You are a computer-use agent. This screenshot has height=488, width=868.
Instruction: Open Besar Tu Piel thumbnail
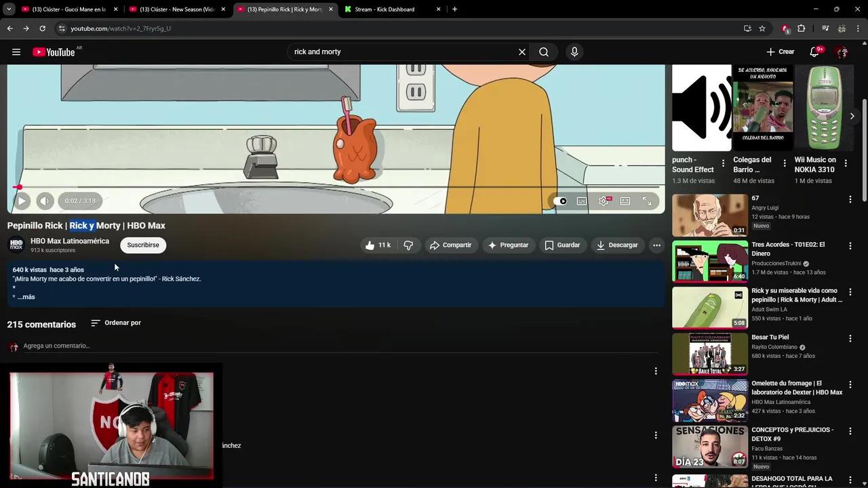(x=710, y=354)
